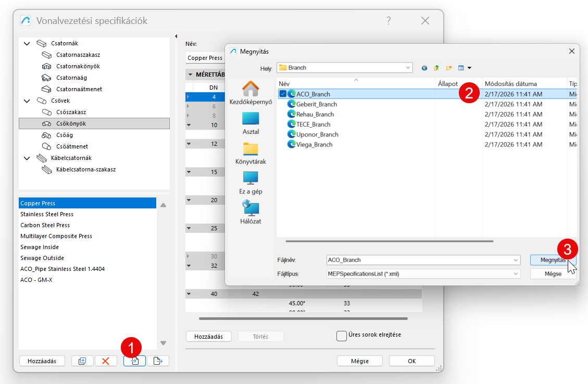Click the red X delete specification button
Viewport: 588px width, 384px height.
point(106,361)
